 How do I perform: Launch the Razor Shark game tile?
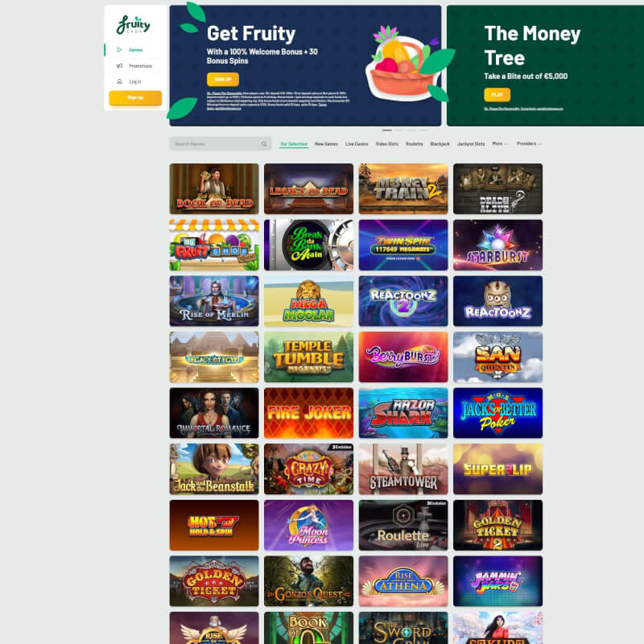(403, 413)
